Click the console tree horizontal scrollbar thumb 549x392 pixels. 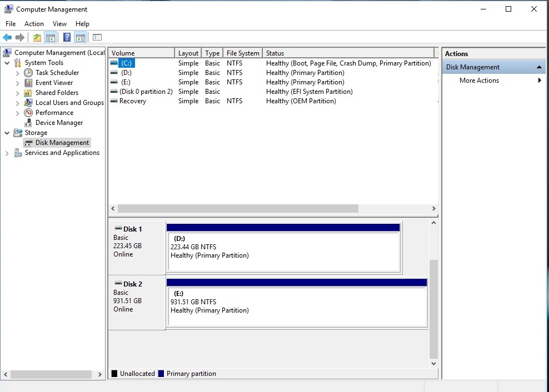[x=51, y=374]
